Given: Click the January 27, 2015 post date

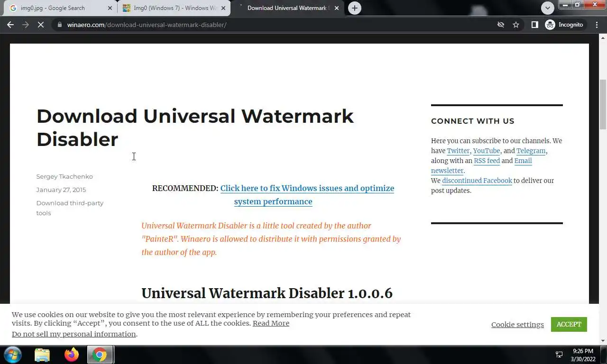Looking at the screenshot, I should (61, 190).
